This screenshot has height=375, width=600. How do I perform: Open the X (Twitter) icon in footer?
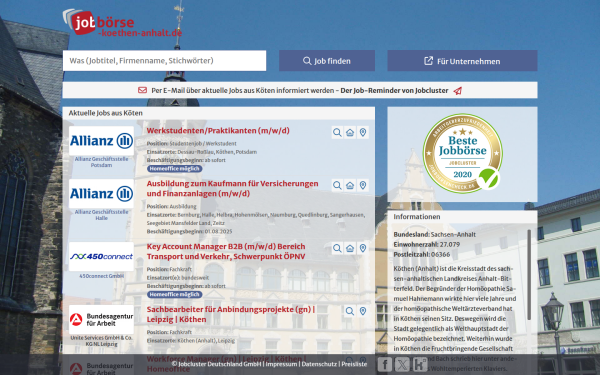[x=402, y=364]
